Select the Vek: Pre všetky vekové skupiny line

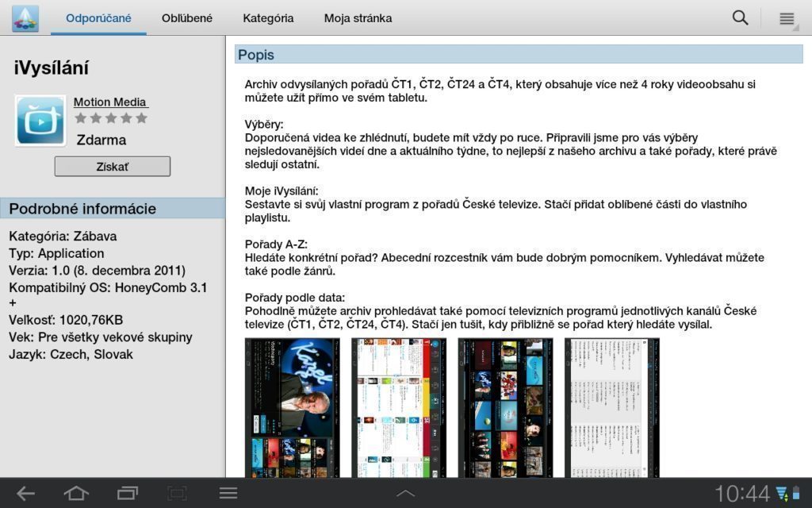point(101,337)
